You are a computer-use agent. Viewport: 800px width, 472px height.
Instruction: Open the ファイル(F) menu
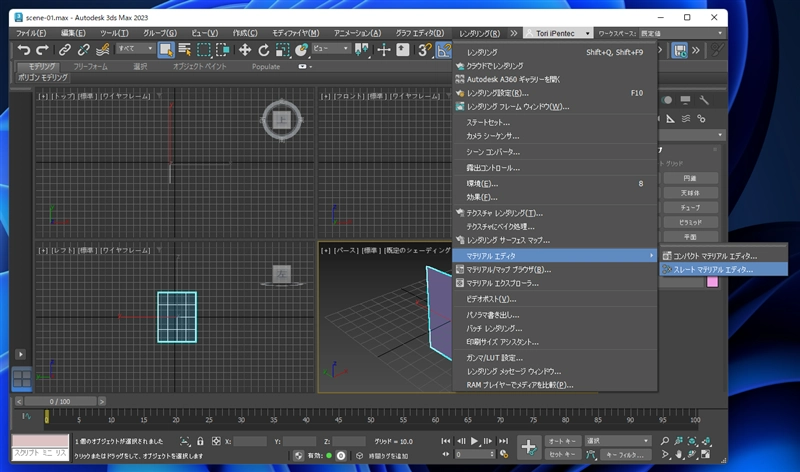[31, 33]
